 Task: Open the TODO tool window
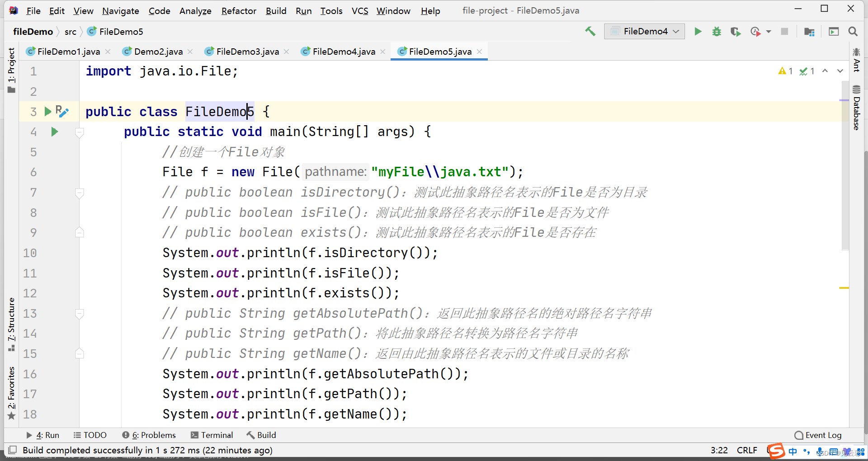(x=90, y=435)
